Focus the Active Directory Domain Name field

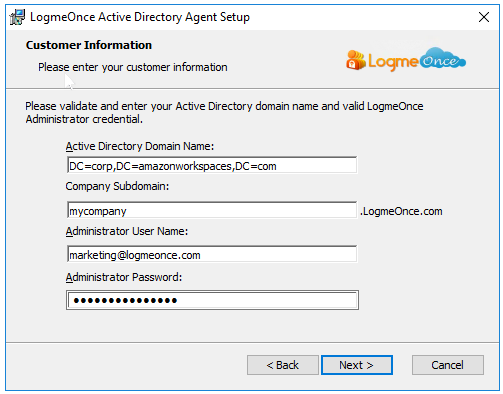pyautogui.click(x=212, y=165)
